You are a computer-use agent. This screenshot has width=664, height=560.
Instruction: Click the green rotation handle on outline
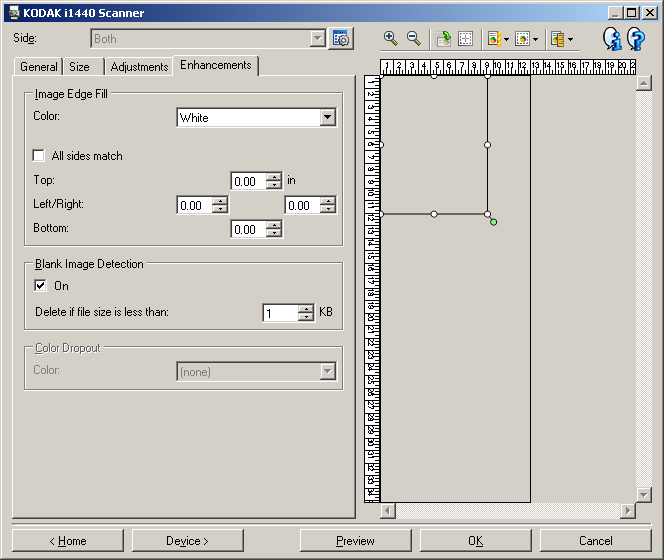pyautogui.click(x=493, y=222)
